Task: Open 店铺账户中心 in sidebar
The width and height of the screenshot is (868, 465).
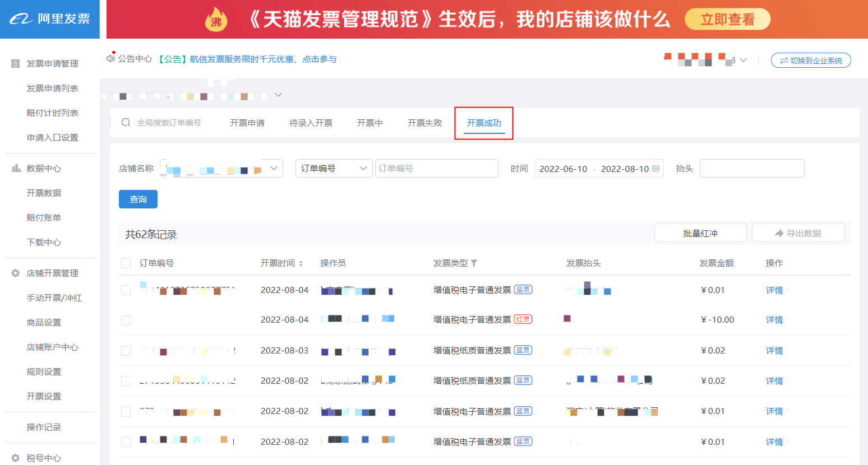Action: (x=52, y=347)
